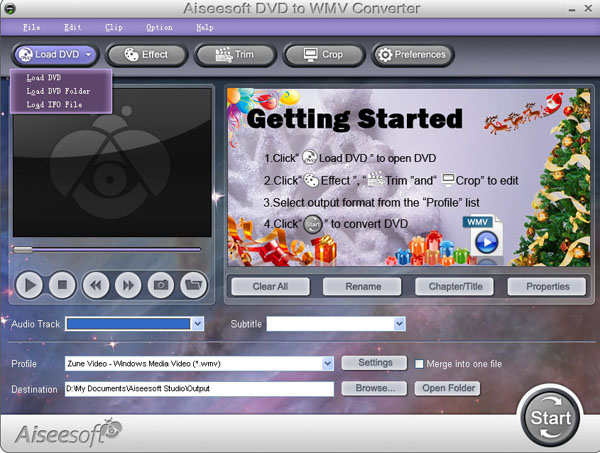Viewport: 600px width, 453px height.
Task: Click the Aiseesoft logo at bottom
Action: 68,433
